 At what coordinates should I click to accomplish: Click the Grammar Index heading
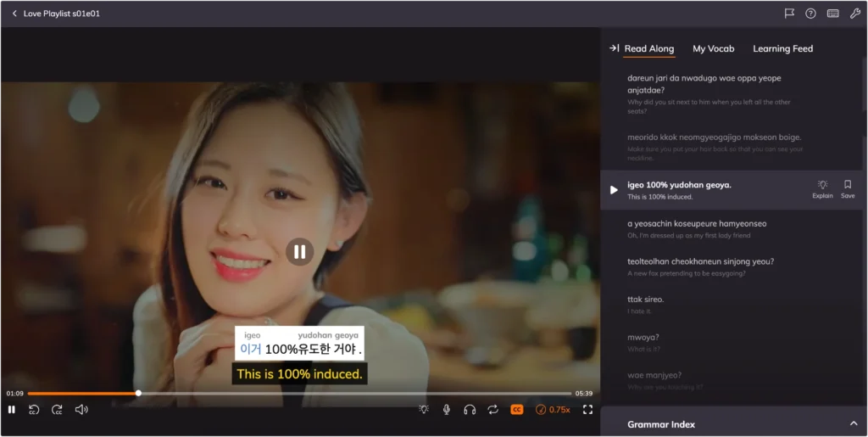click(x=661, y=424)
